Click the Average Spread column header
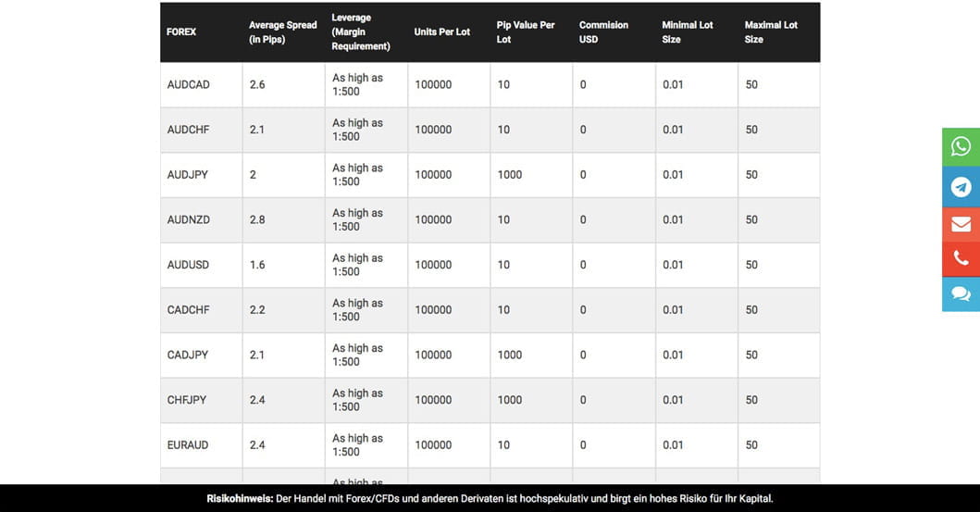Screen dimensions: 980x512 pos(282,31)
